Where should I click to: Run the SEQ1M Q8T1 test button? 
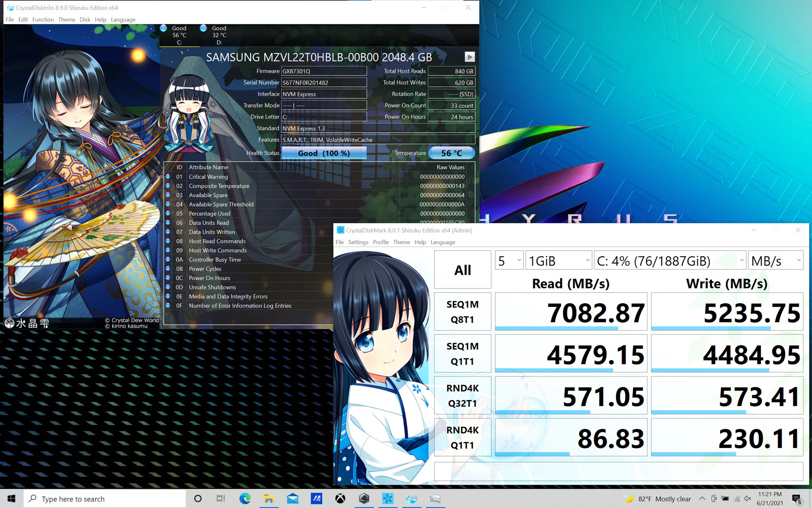click(463, 312)
